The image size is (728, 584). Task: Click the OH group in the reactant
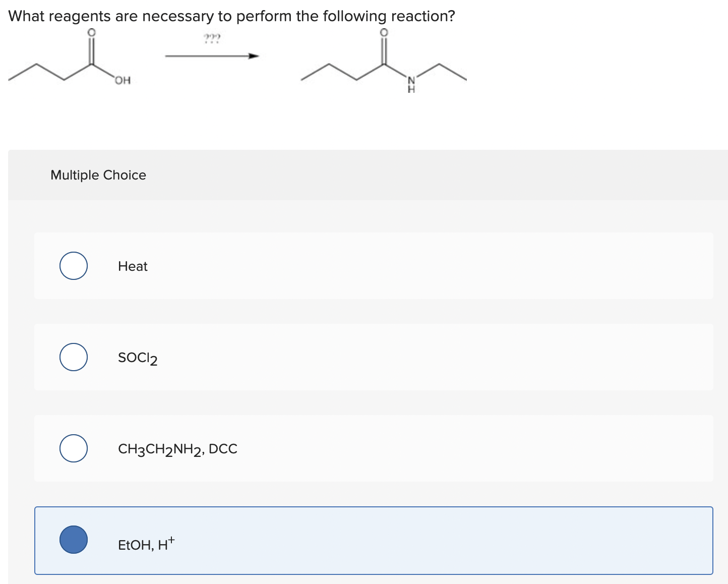[123, 79]
